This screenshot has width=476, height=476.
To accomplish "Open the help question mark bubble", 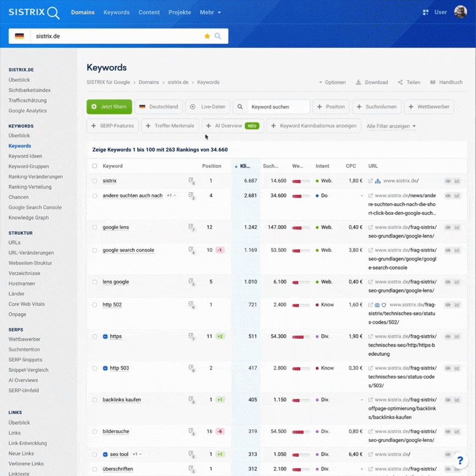I will click(461, 461).
